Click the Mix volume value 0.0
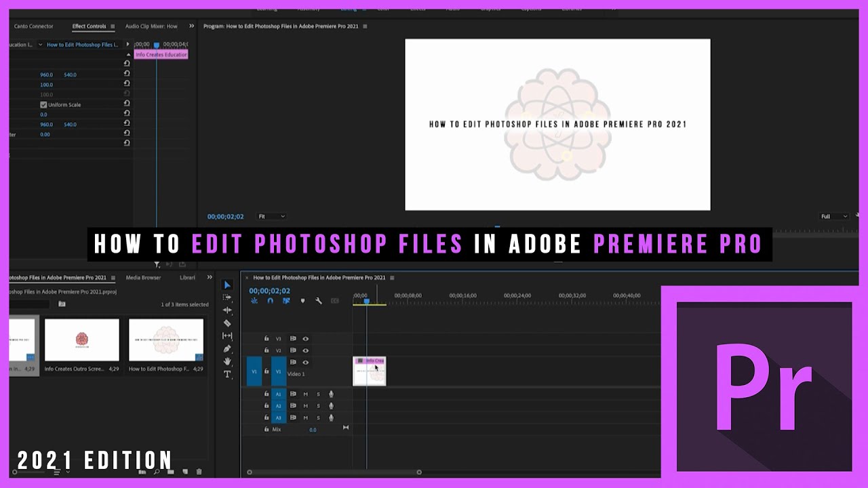Image resolution: width=868 pixels, height=488 pixels. click(313, 430)
